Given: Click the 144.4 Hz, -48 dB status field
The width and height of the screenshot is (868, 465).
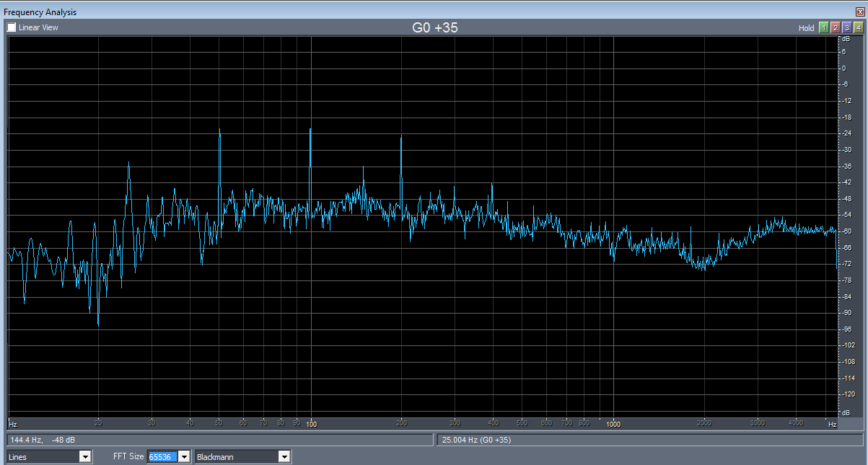Looking at the screenshot, I should coord(219,439).
